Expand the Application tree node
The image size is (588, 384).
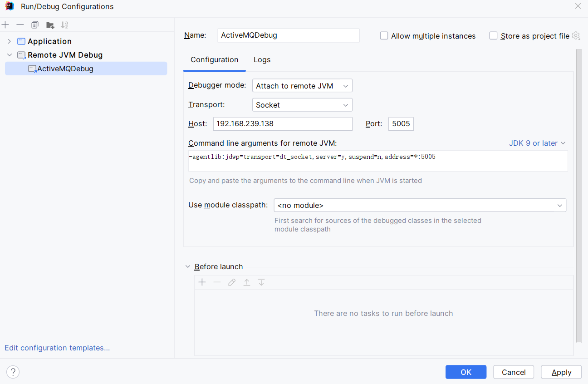pos(9,41)
